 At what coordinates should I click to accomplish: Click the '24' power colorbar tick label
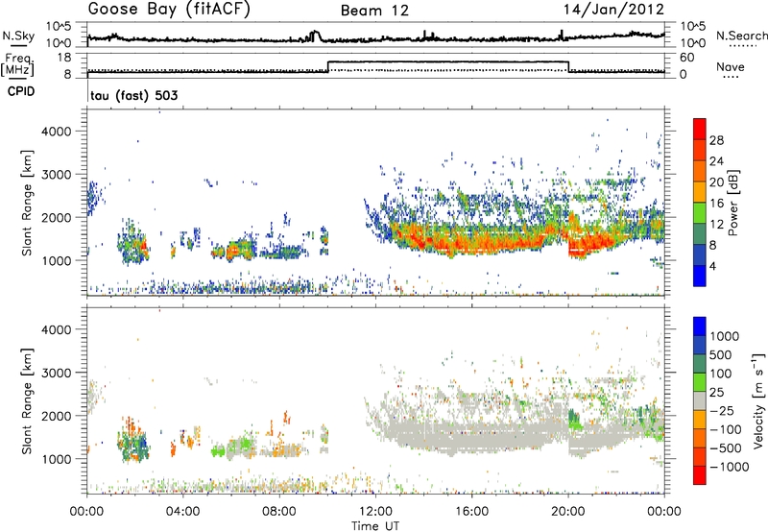(x=716, y=161)
